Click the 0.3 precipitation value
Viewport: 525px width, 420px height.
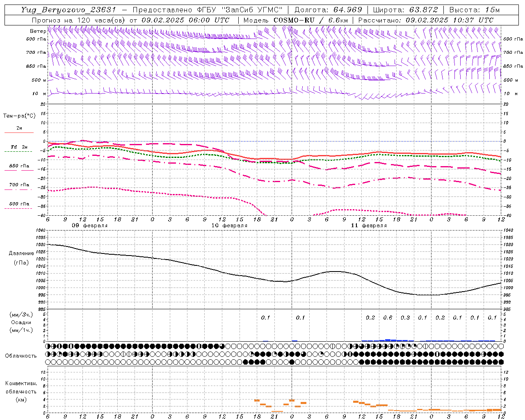point(405,318)
